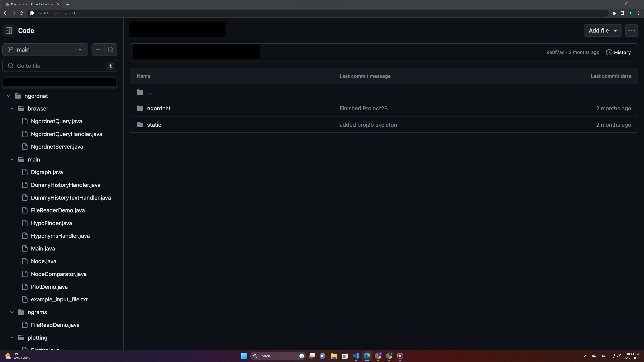This screenshot has width=644, height=362.
Task: Open commit History
Action: tap(618, 52)
